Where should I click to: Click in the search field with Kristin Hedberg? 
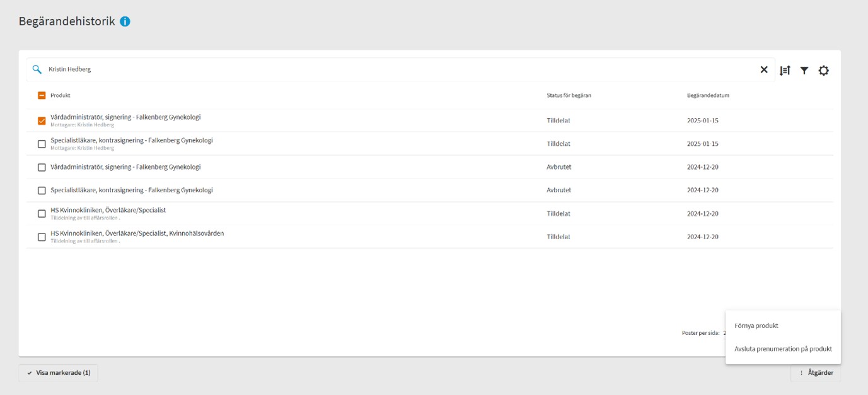pos(378,69)
